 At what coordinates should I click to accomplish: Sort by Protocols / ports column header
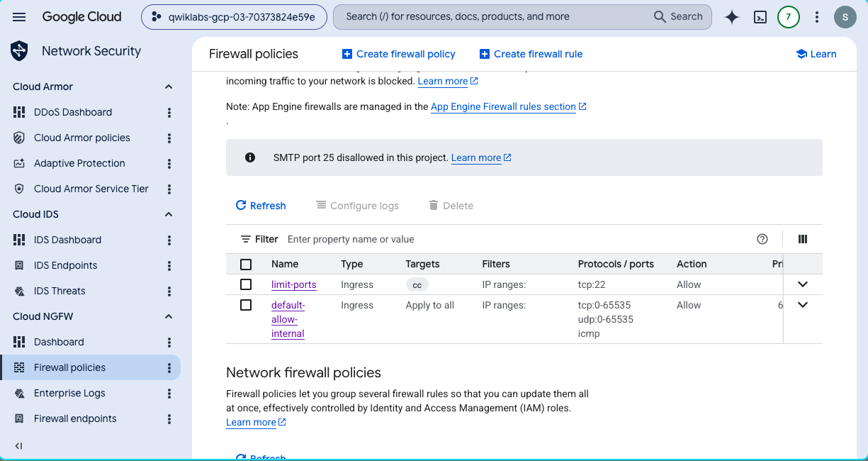[616, 264]
